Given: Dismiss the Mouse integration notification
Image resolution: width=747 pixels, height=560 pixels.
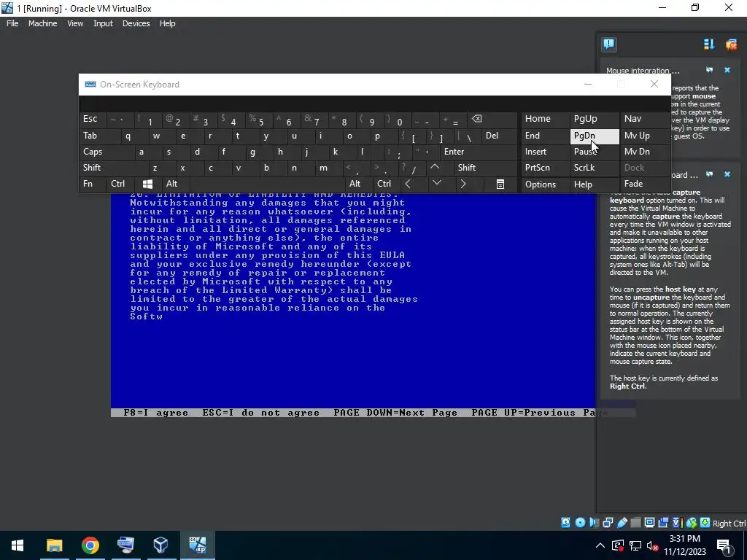Looking at the screenshot, I should 727,70.
